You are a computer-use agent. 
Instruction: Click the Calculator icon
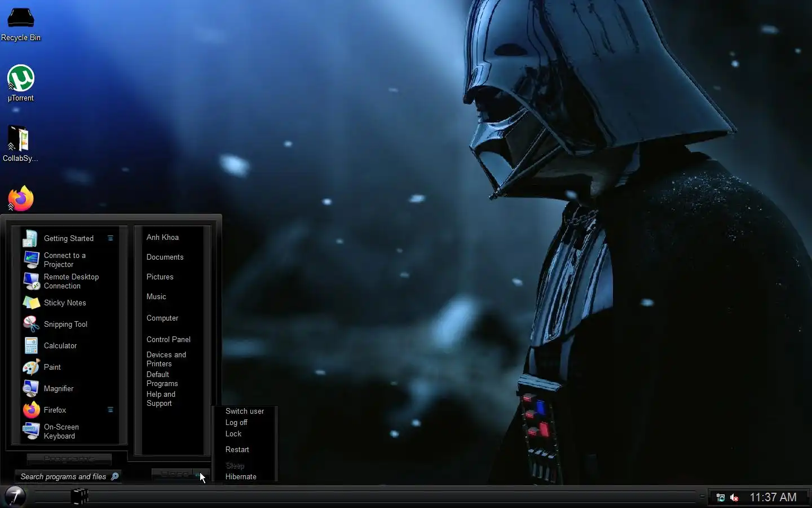(30, 345)
